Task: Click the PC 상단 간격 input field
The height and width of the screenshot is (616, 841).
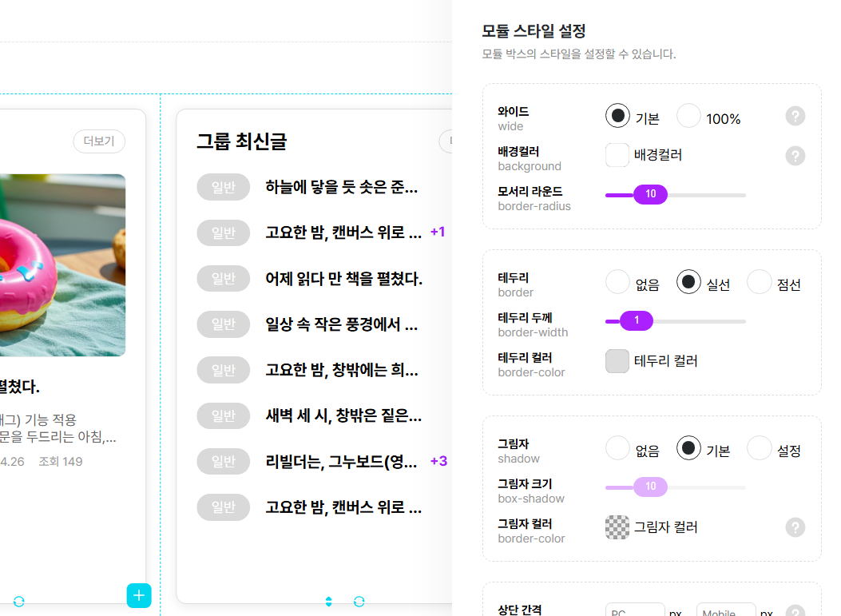Action: point(635,611)
